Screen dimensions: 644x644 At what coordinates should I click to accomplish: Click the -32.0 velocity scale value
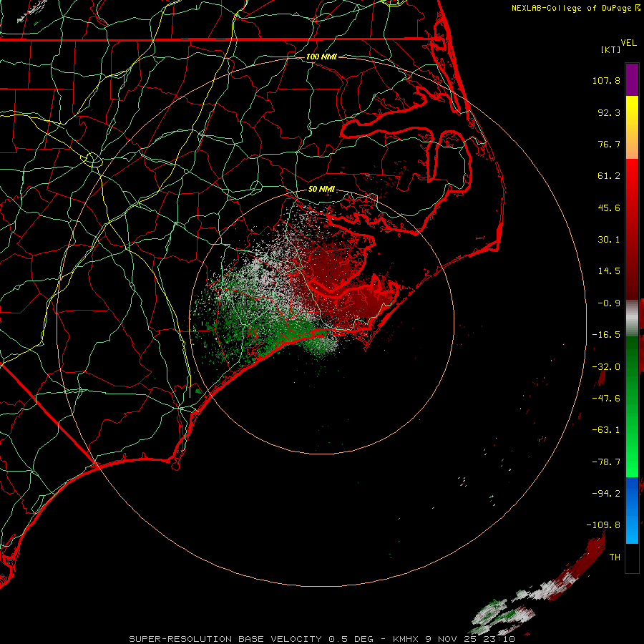pos(606,367)
